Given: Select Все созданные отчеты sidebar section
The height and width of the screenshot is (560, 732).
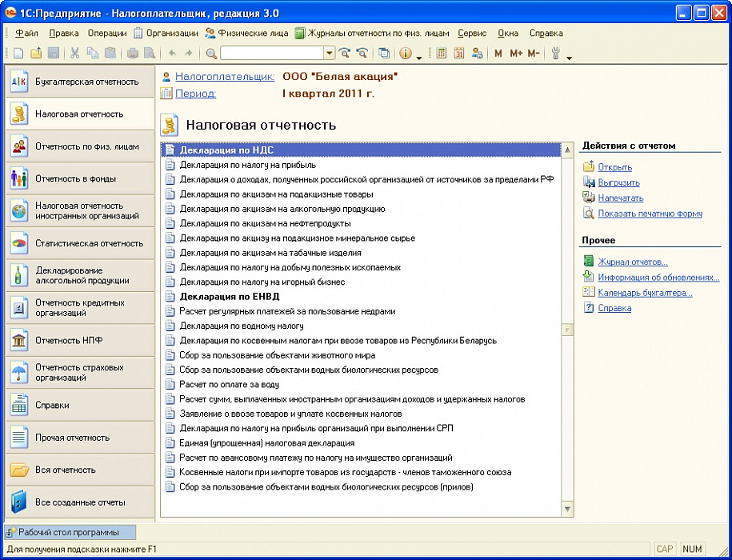Looking at the screenshot, I should (x=80, y=502).
